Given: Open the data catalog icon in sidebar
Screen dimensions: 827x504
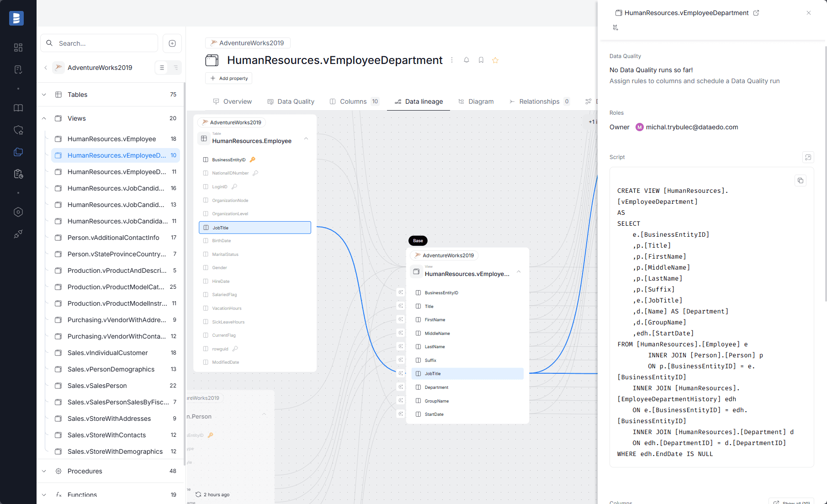Looking at the screenshot, I should (x=18, y=152).
